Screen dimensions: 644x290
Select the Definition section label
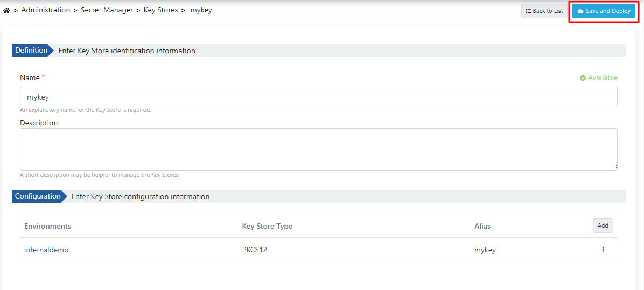point(31,51)
